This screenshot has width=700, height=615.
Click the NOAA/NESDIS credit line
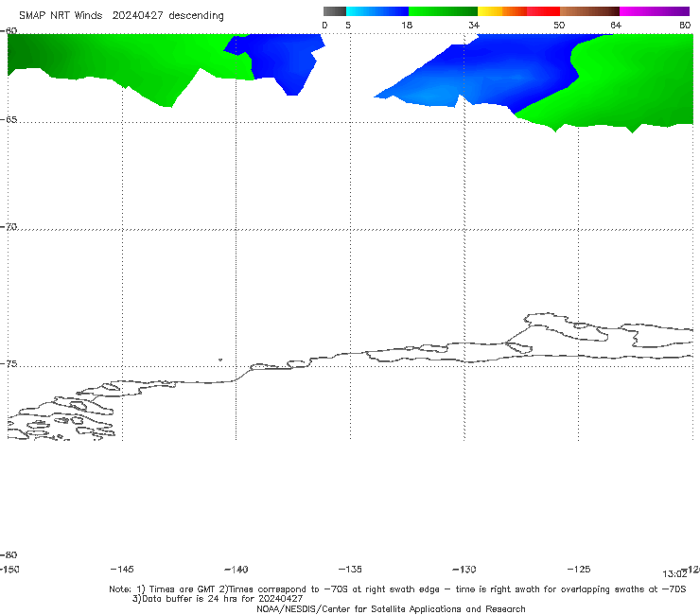click(391, 608)
